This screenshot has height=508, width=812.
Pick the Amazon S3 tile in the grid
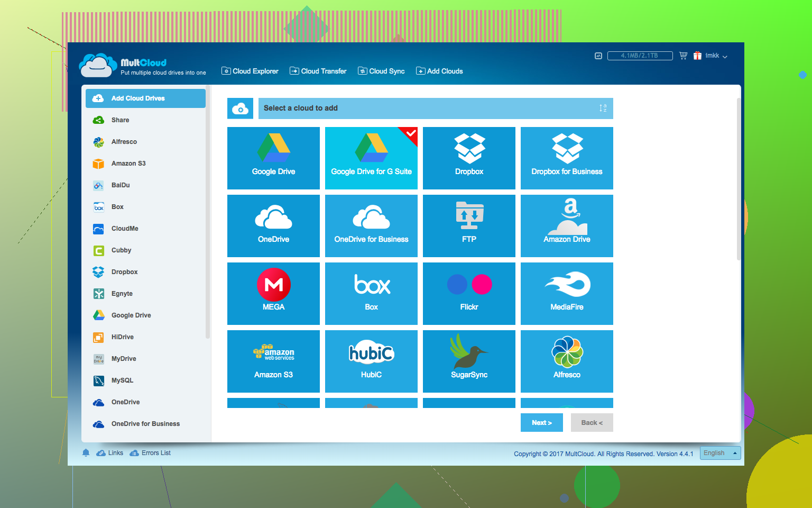(273, 361)
